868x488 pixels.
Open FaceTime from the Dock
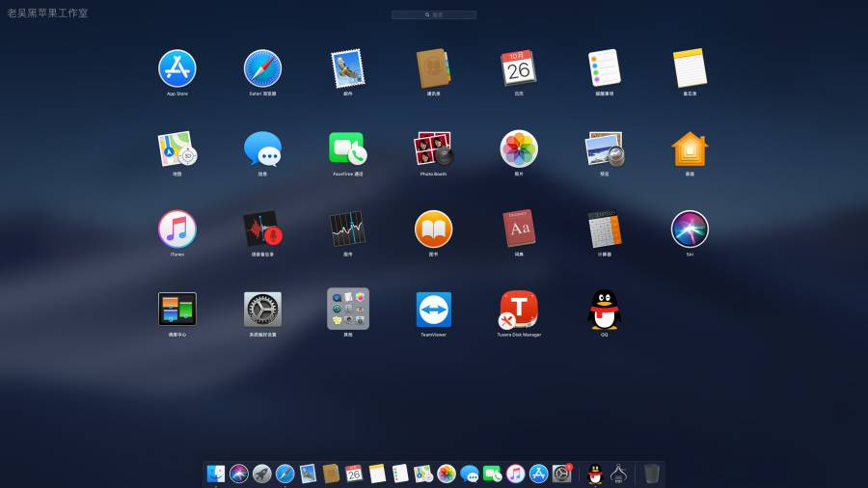pyautogui.click(x=492, y=474)
